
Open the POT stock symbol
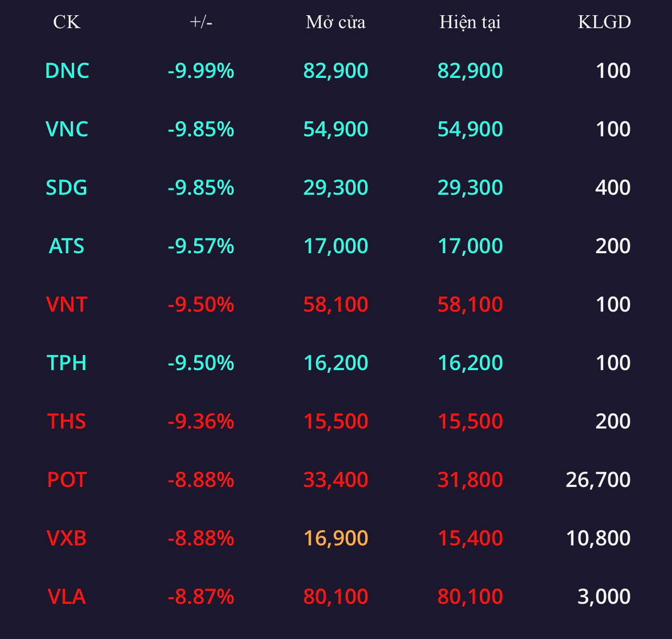tap(67, 480)
